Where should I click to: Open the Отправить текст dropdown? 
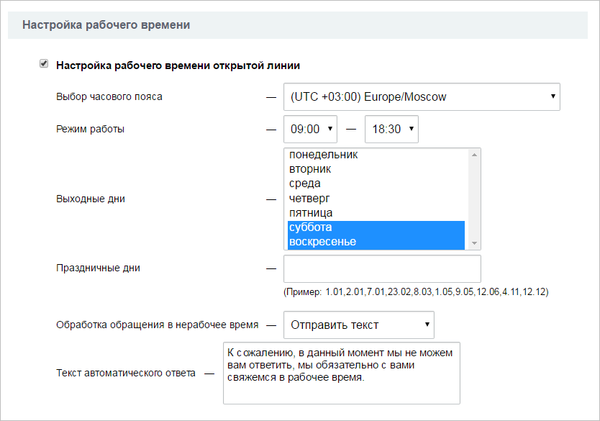click(359, 325)
